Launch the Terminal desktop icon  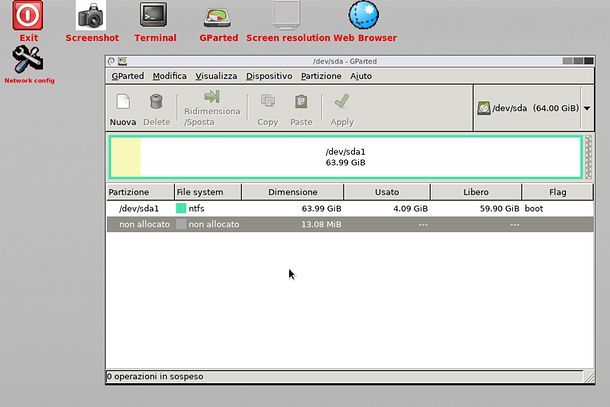154,15
